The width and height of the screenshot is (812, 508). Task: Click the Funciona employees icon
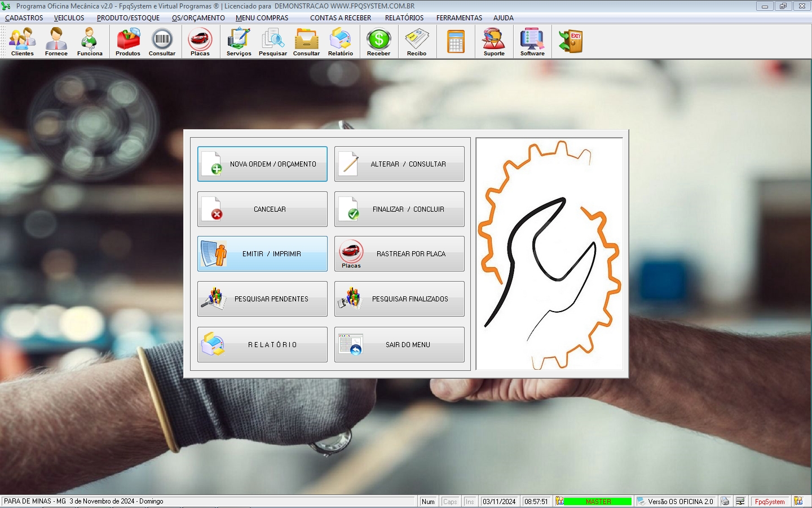tap(90, 42)
